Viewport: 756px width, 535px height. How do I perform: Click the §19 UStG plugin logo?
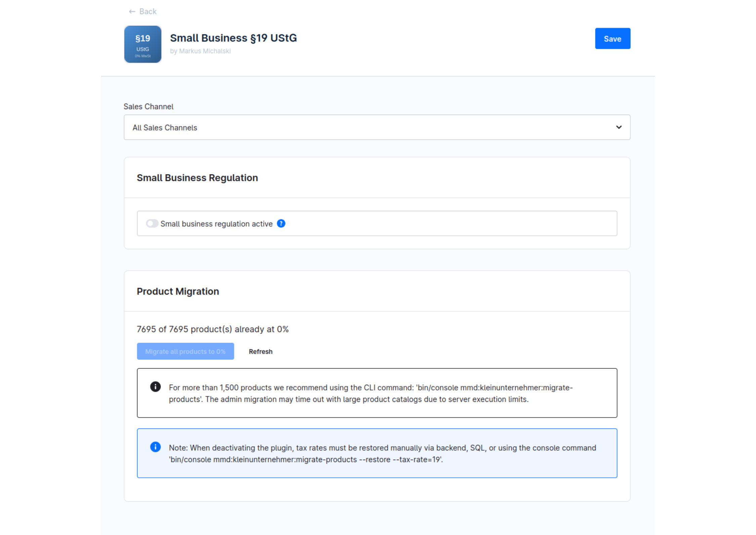(142, 44)
